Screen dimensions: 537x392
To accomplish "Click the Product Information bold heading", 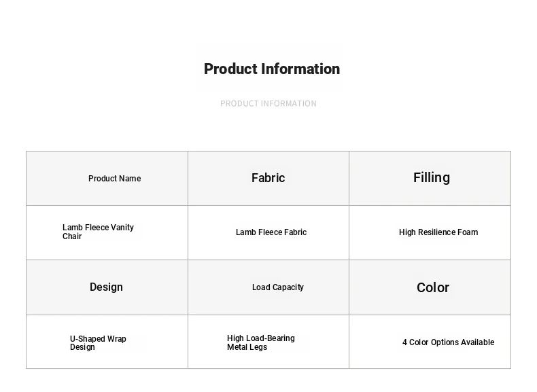I will coord(272,69).
